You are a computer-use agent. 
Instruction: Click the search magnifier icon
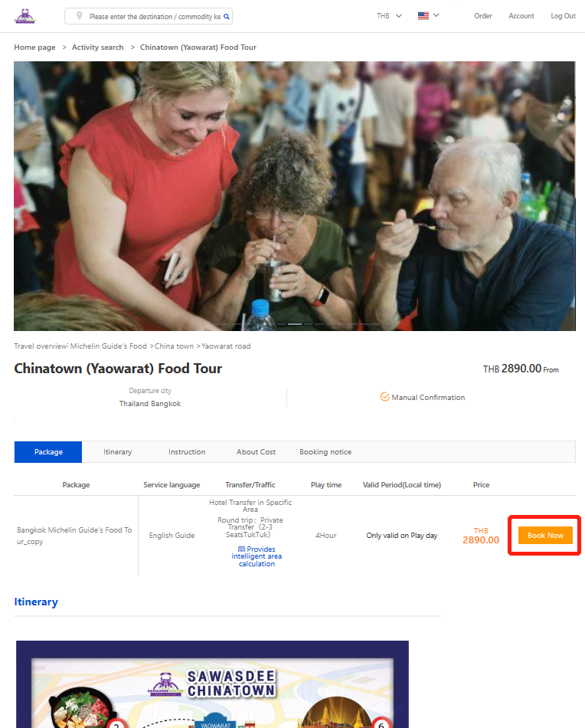[x=227, y=17]
